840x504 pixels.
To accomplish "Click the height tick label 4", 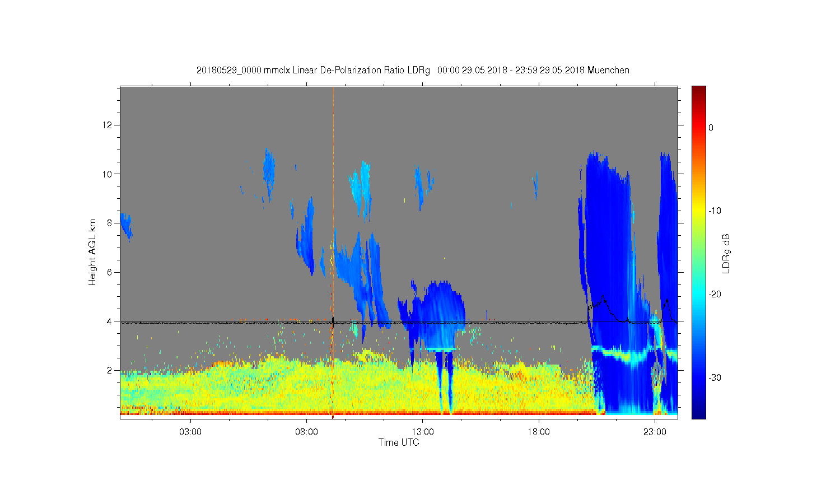I will [x=110, y=321].
